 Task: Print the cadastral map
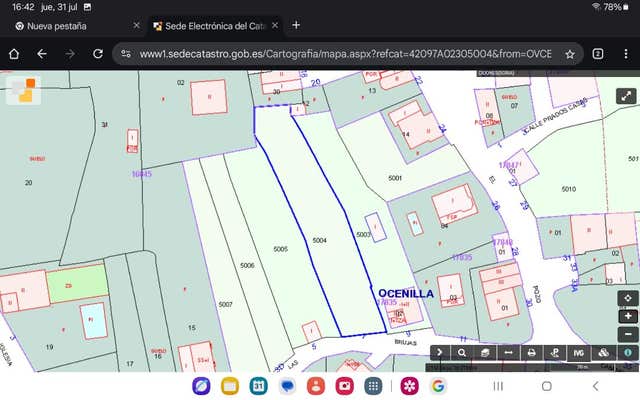(532, 352)
